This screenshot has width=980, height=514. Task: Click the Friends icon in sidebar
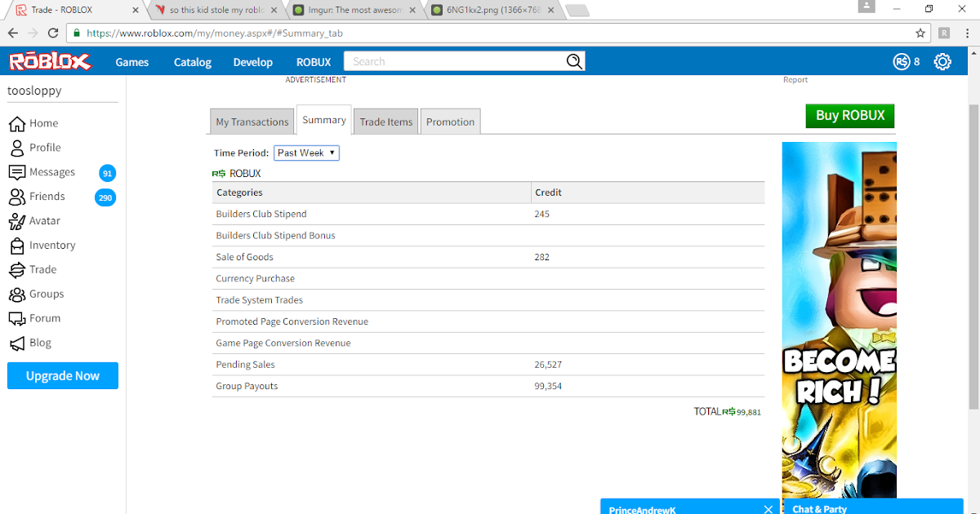coord(17,197)
